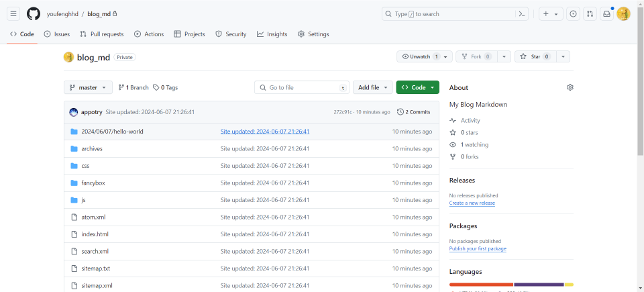Screen dimensions: 644x292
Task: Open the hamburger navigation menu
Action: coord(14,13)
